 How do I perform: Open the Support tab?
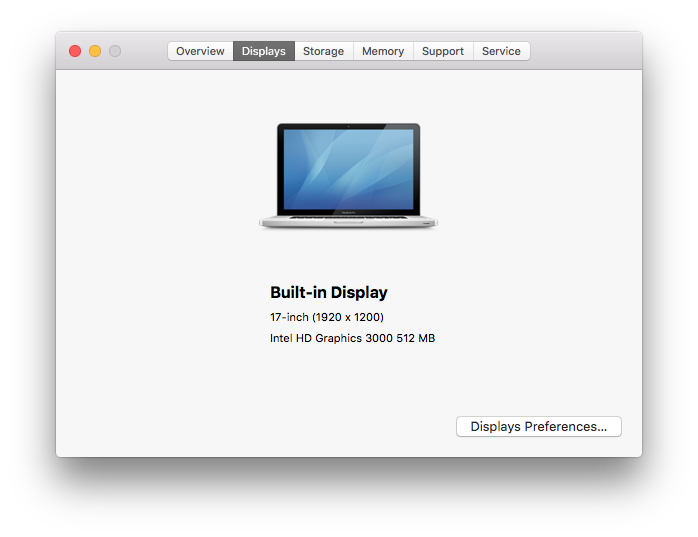(443, 51)
